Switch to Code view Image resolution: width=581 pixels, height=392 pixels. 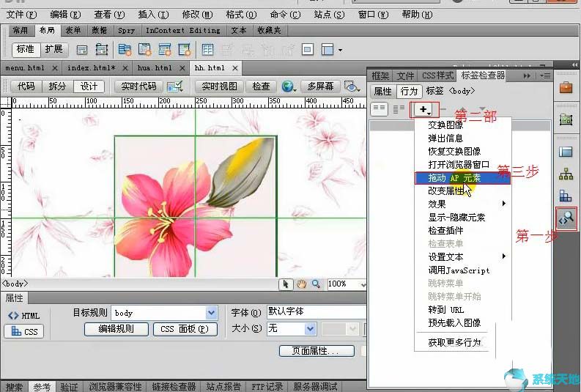click(26, 86)
